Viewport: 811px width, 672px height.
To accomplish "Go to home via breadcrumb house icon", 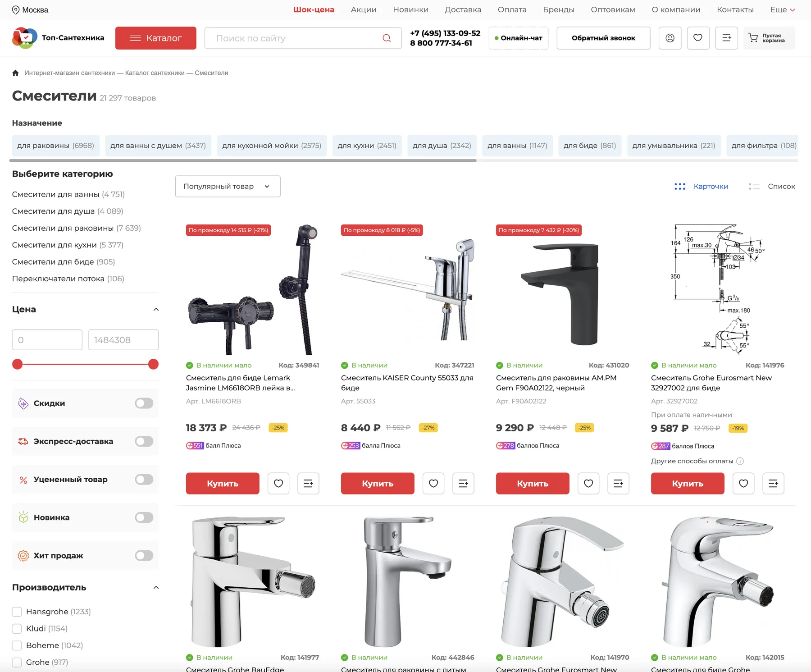I will click(x=16, y=73).
